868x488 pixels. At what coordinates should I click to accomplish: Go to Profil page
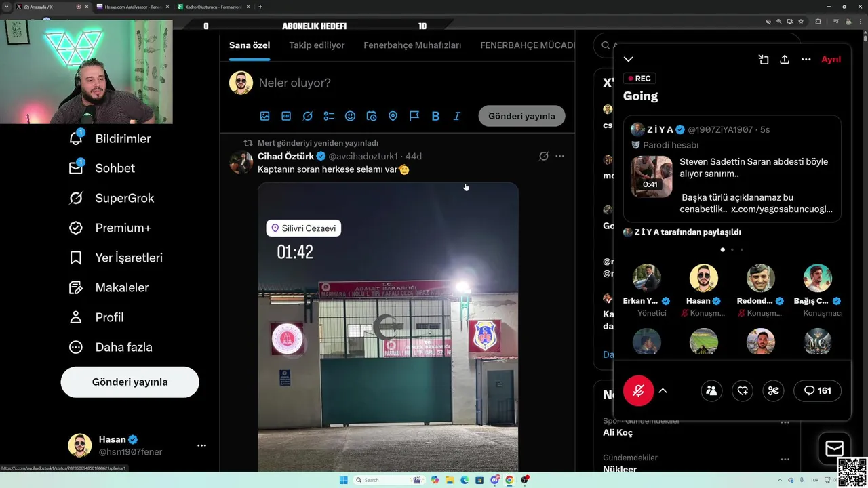pos(96,317)
